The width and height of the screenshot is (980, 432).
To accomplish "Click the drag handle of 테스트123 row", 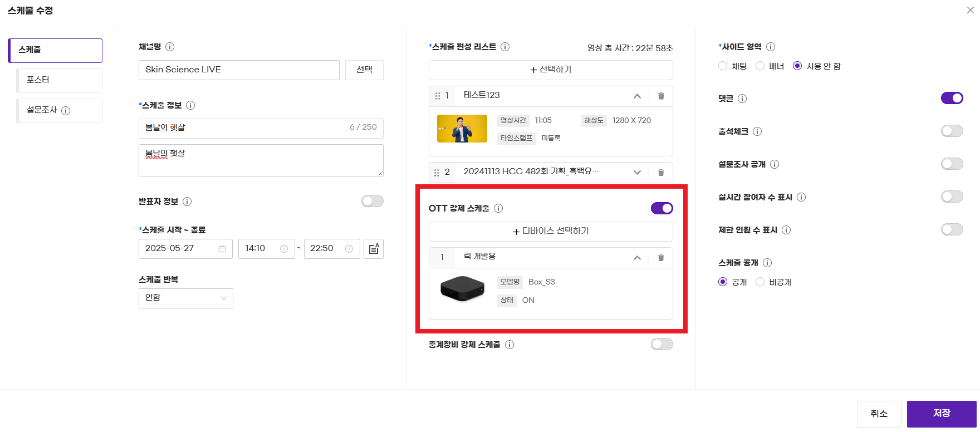I will [x=438, y=96].
